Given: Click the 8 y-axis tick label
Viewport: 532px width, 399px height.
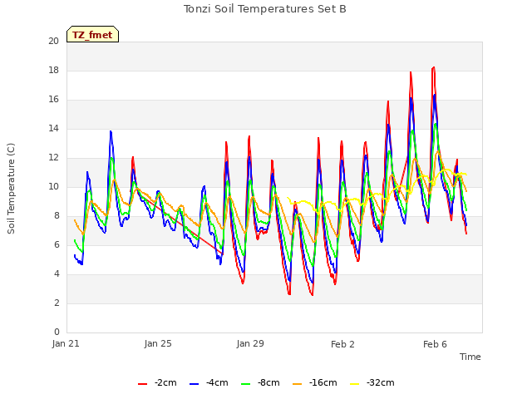Looking at the screenshot, I should (x=57, y=216).
